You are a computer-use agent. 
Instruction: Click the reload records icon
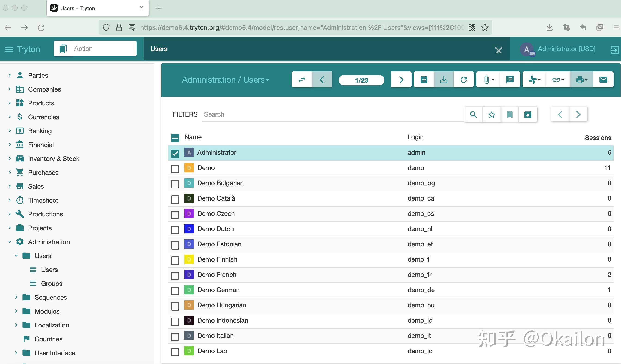[464, 80]
